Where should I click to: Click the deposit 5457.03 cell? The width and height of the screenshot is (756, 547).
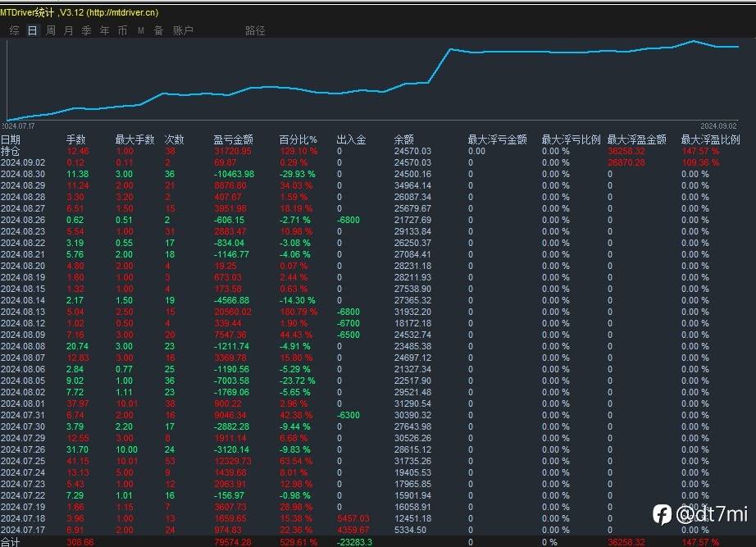353,518
